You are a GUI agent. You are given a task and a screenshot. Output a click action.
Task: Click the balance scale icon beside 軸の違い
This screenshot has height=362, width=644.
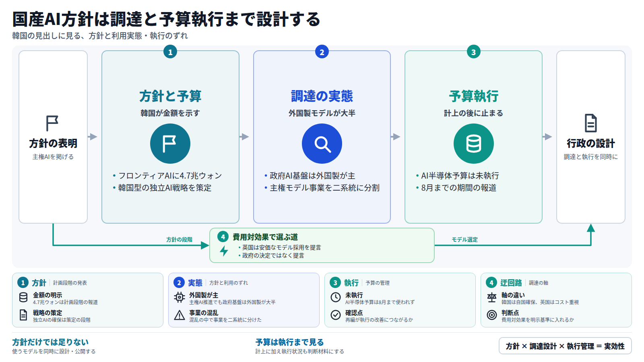pos(492,298)
